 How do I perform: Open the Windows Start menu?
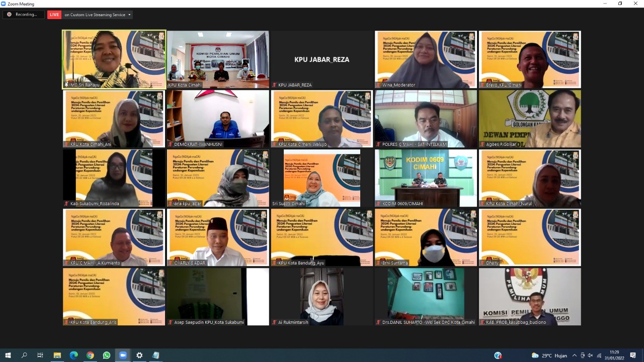tap(8, 355)
